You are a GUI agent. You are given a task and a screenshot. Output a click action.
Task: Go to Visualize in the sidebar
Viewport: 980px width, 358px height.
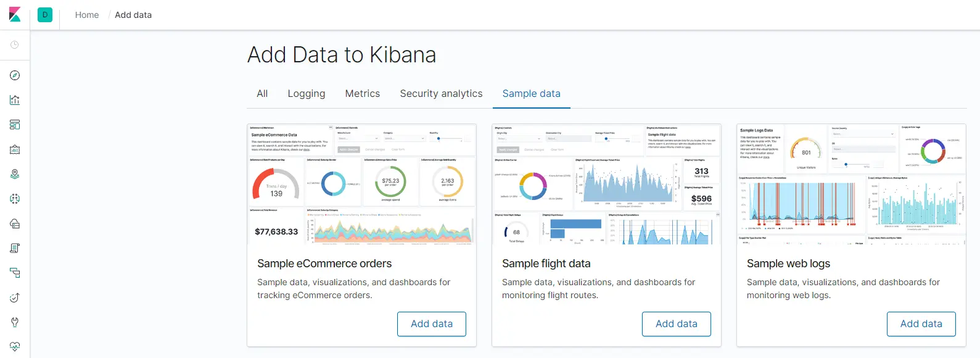click(15, 100)
